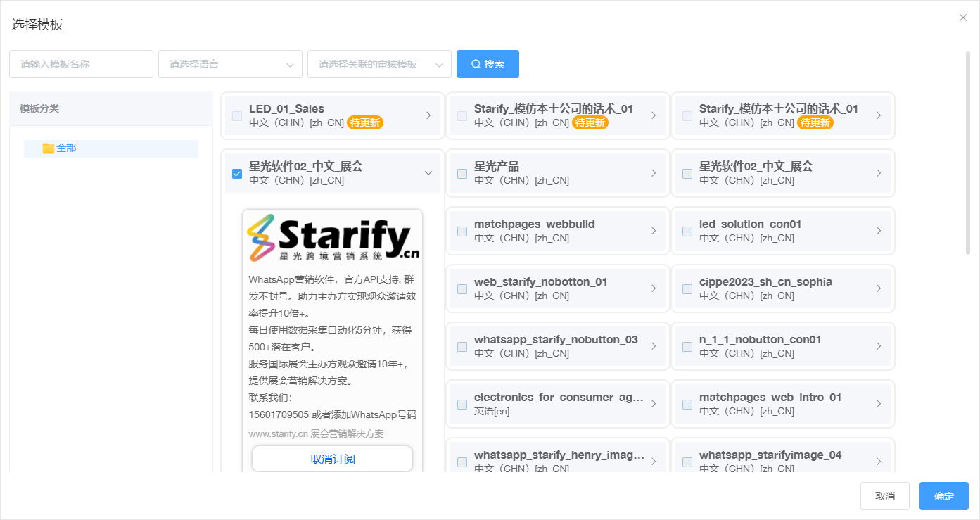980x520 pixels.
Task: Tick cippe2023_sh_cn_sophia checkbox
Action: (x=687, y=288)
